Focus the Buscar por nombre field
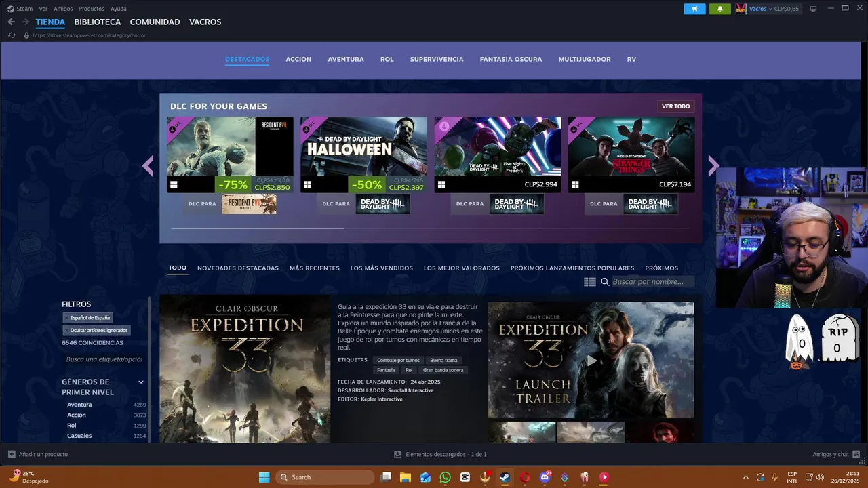The width and height of the screenshot is (868, 488). point(652,282)
